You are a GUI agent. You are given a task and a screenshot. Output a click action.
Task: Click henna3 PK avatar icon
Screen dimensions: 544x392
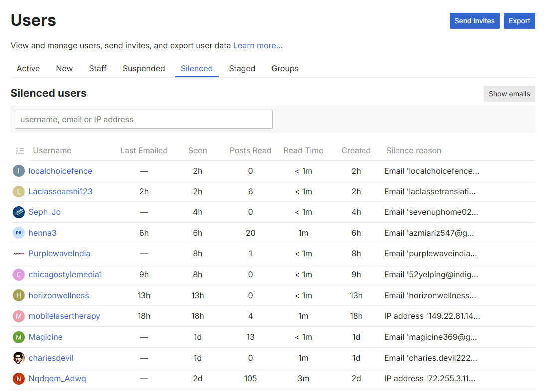click(19, 233)
